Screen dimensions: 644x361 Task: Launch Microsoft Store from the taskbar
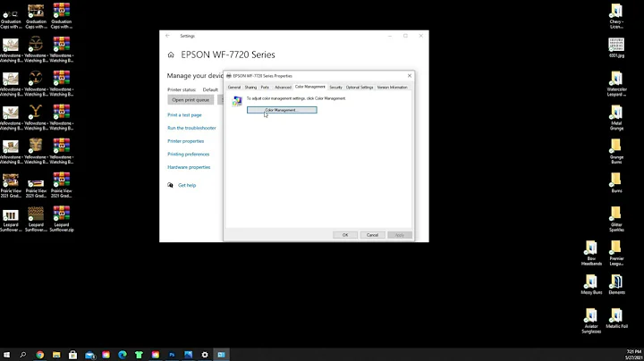pos(72,355)
